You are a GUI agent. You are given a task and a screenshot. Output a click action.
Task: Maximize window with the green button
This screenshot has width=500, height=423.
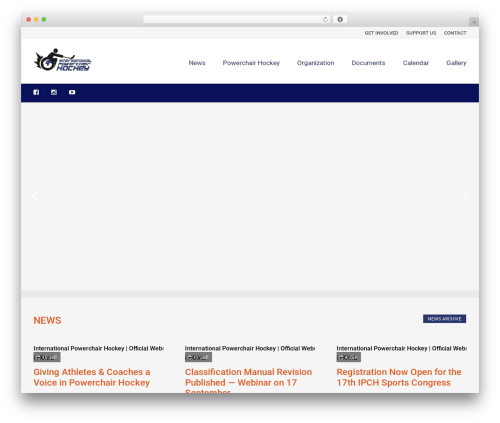click(44, 20)
